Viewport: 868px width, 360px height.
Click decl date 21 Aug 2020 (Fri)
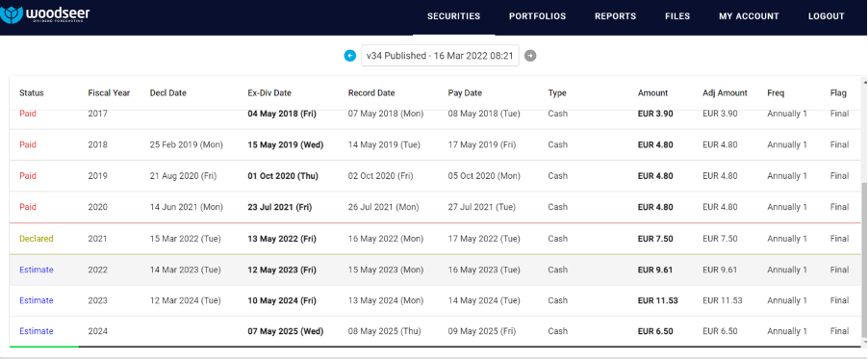click(183, 175)
